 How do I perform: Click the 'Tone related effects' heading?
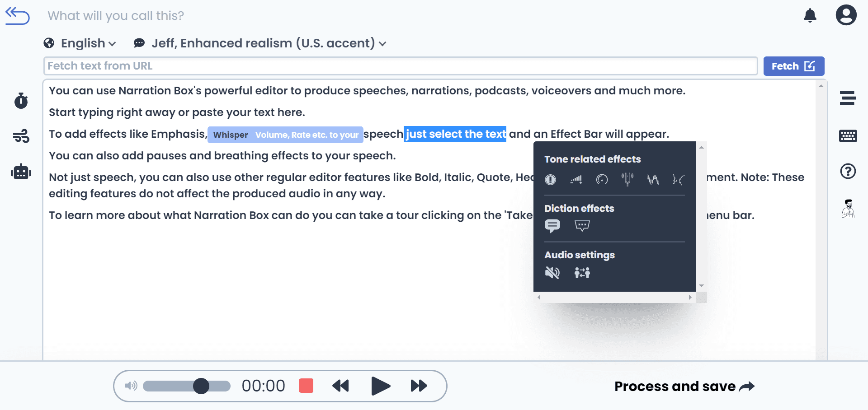(x=592, y=159)
